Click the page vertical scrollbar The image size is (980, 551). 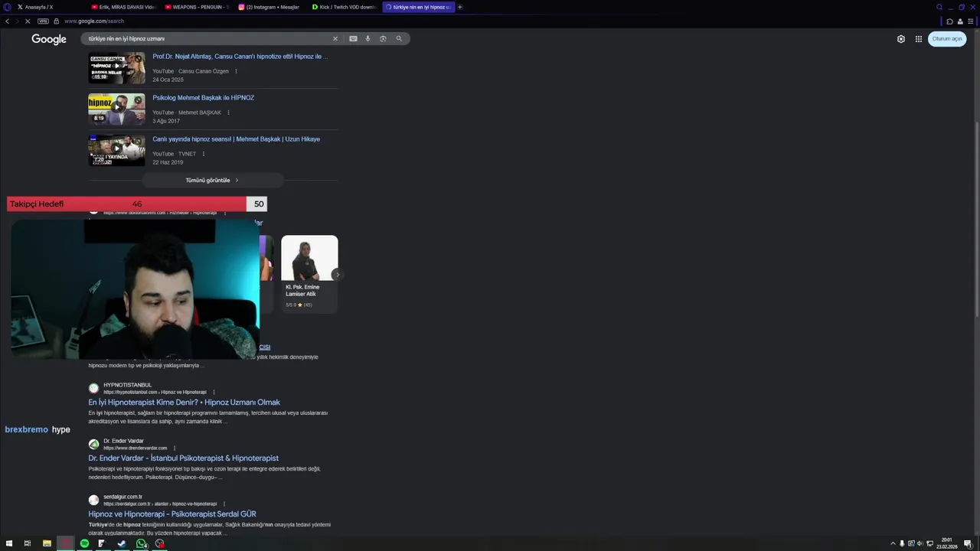pyautogui.click(x=976, y=218)
